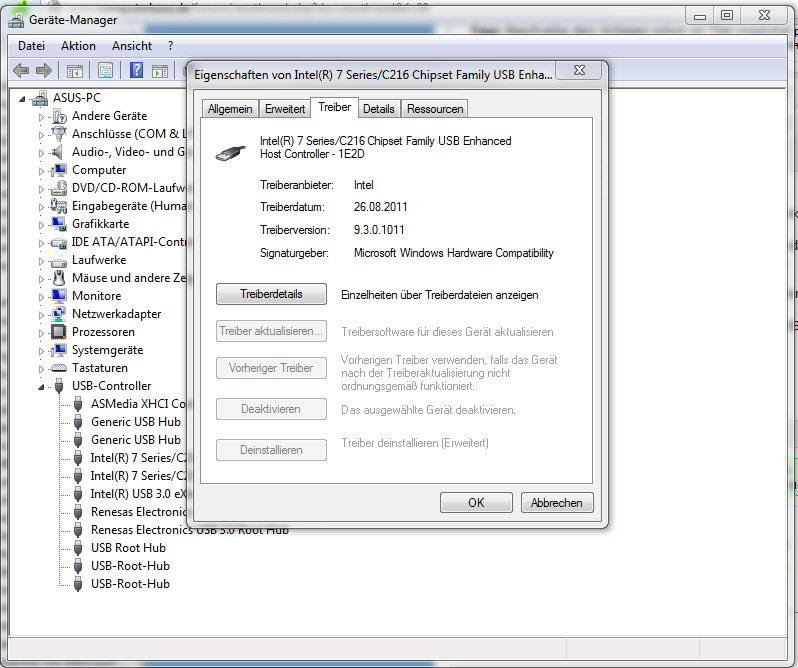Click the Treiberdetails button
The width and height of the screenshot is (798, 668).
271,294
